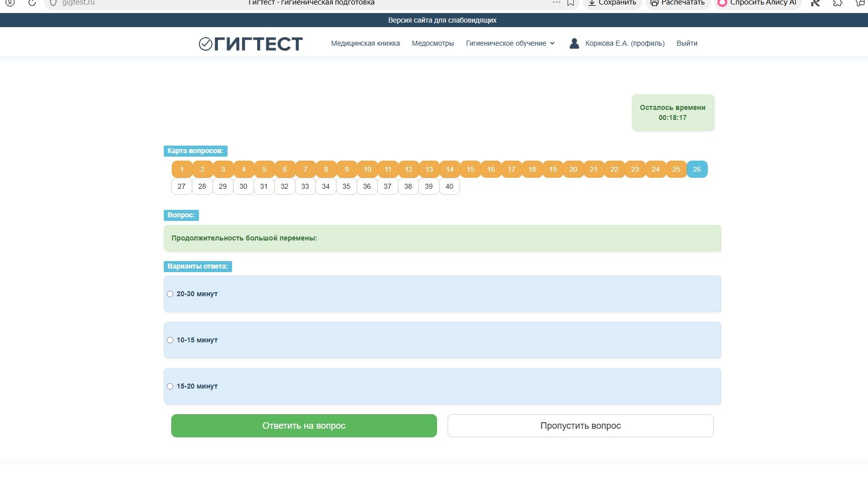The image size is (868, 488).
Task: Click the site protection shield icon
Action: (x=53, y=3)
